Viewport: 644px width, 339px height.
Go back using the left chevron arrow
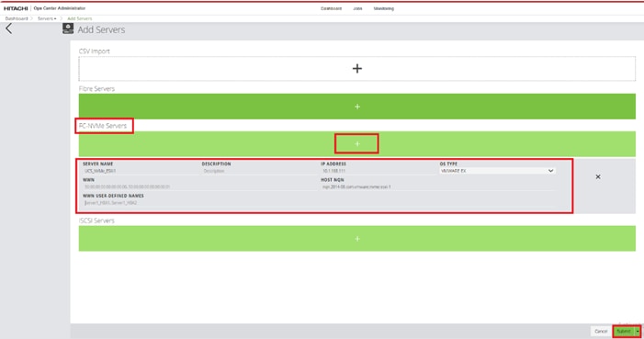8,28
